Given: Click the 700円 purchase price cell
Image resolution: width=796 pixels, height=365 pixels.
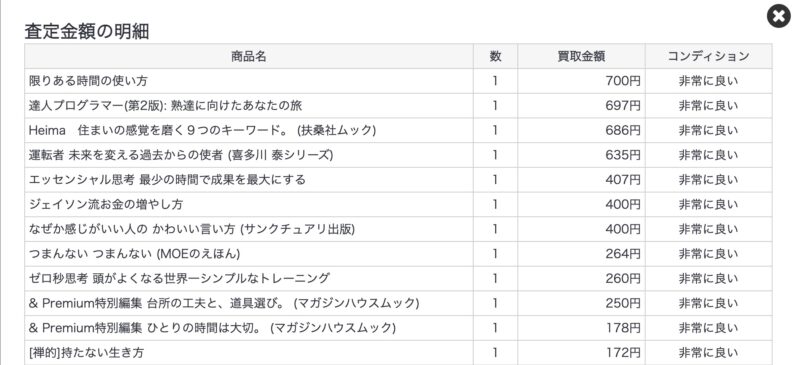Looking at the screenshot, I should [581, 81].
